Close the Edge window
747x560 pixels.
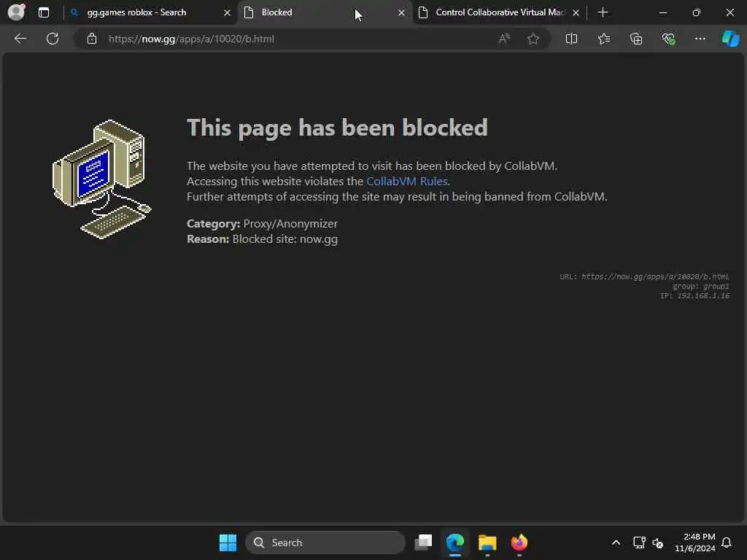(729, 12)
